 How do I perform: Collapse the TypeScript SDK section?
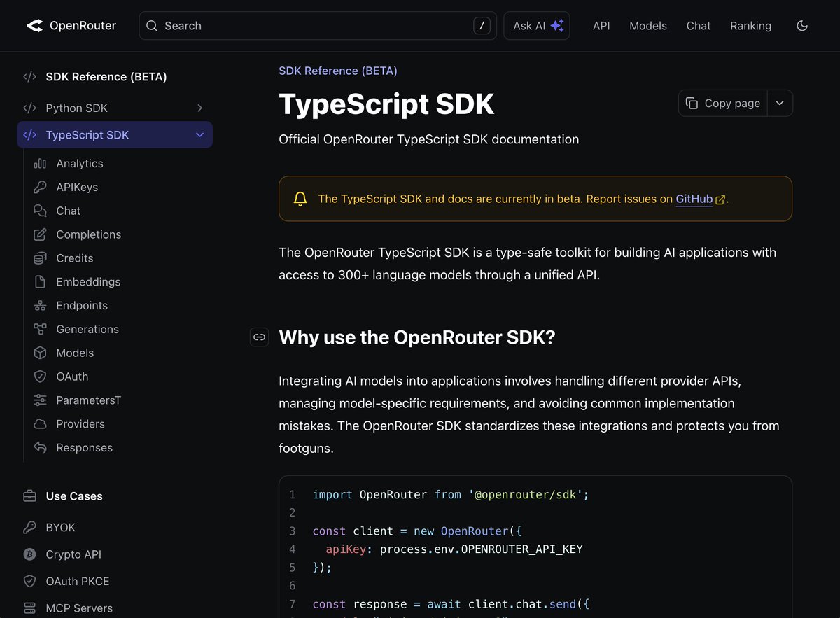[x=199, y=134]
